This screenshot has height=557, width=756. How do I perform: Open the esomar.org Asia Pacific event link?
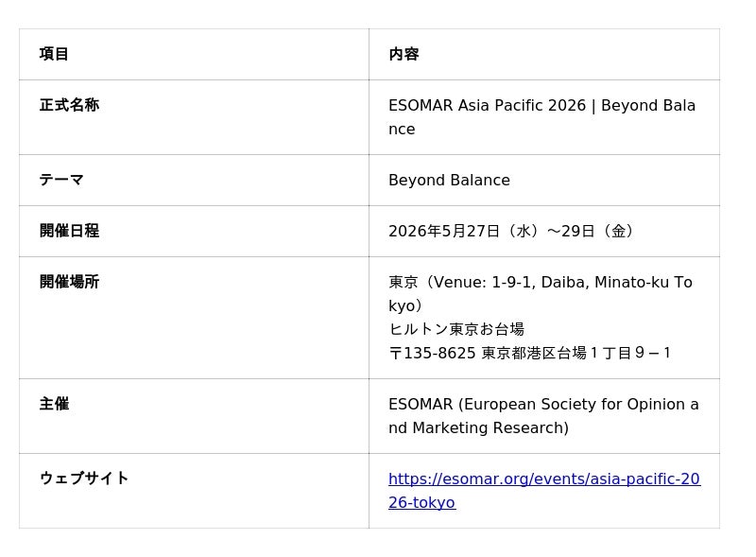coord(543,479)
